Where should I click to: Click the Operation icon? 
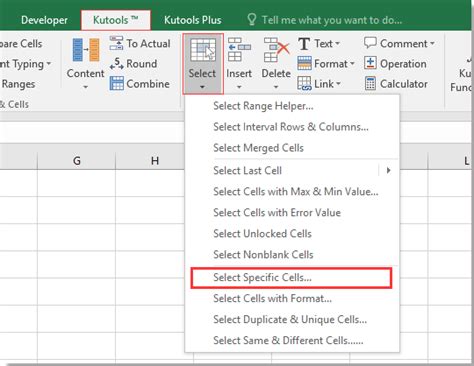pyautogui.click(x=370, y=63)
